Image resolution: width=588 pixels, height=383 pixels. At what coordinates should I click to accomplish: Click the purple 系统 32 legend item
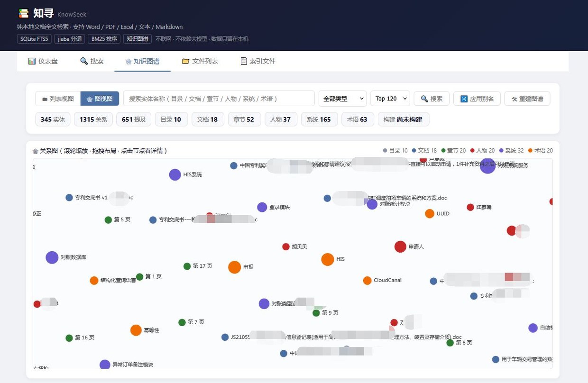511,150
